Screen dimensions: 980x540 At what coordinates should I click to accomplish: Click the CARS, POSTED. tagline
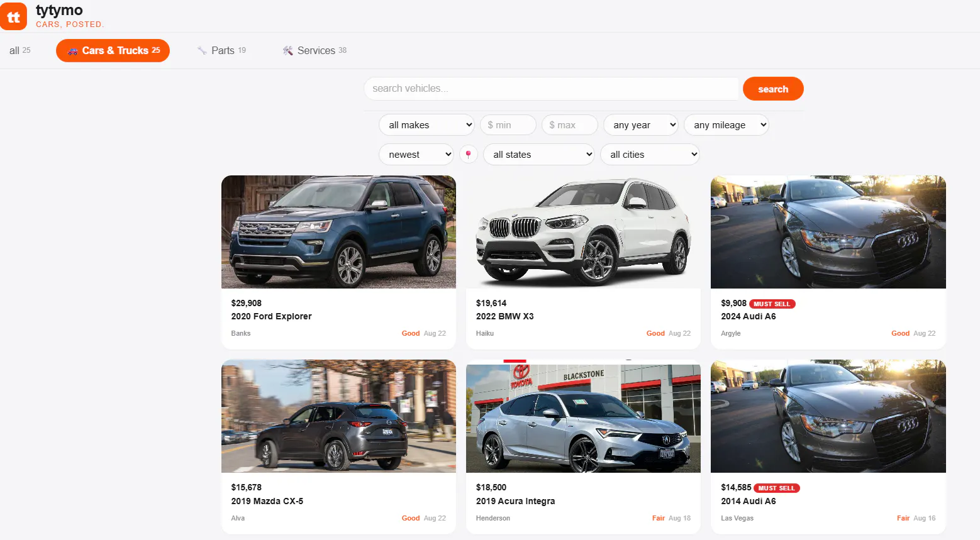70,25
